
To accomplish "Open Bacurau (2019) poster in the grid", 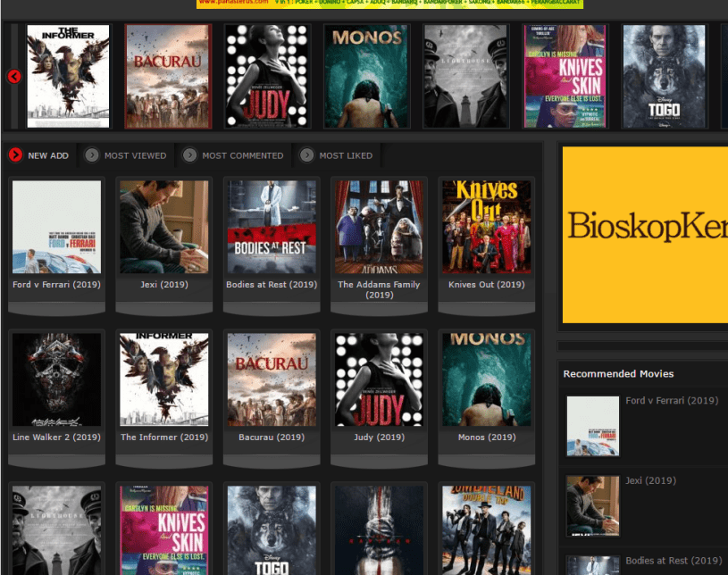I will (272, 379).
